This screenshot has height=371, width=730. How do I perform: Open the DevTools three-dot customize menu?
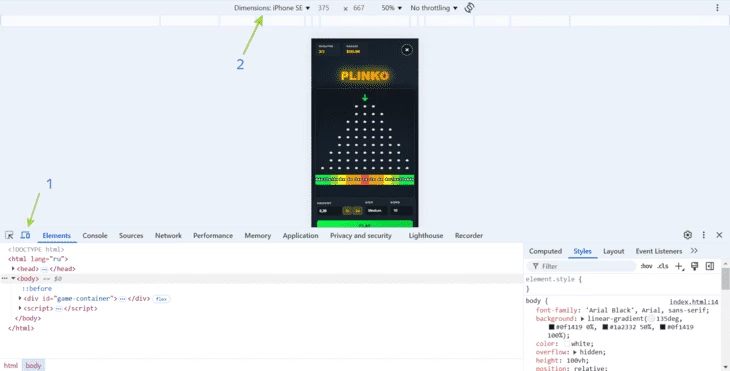(703, 235)
